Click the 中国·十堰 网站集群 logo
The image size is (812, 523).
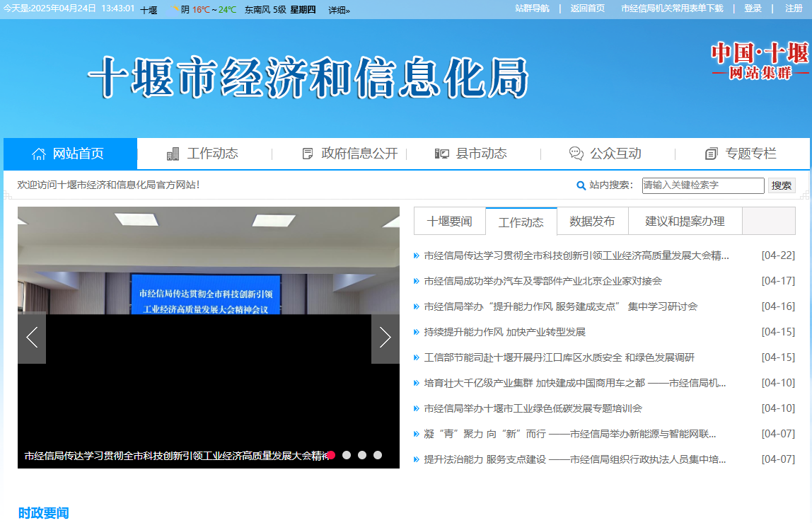[x=760, y=61]
